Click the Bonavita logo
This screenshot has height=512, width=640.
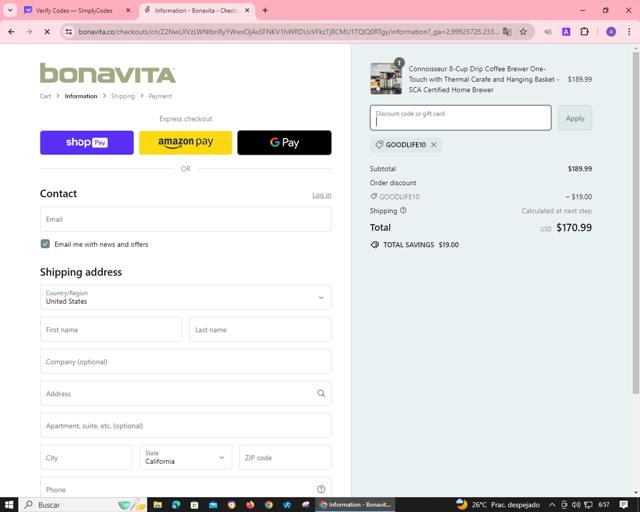[x=108, y=73]
